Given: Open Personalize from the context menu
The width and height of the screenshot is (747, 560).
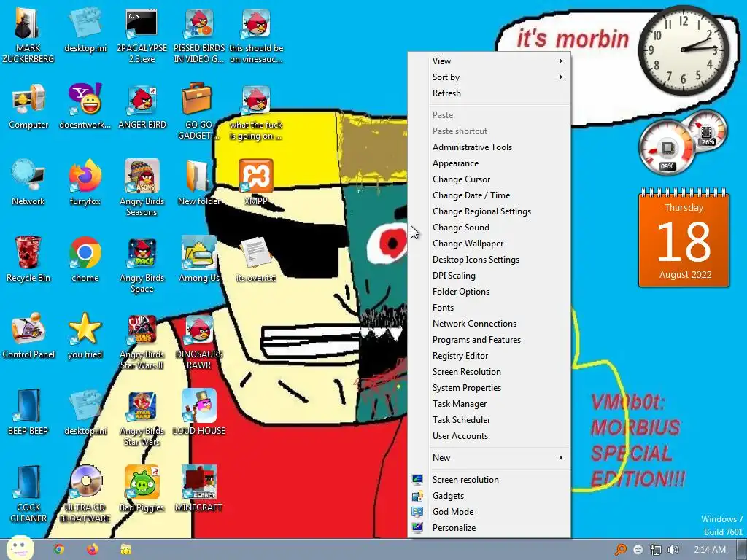Looking at the screenshot, I should coord(489,528).
